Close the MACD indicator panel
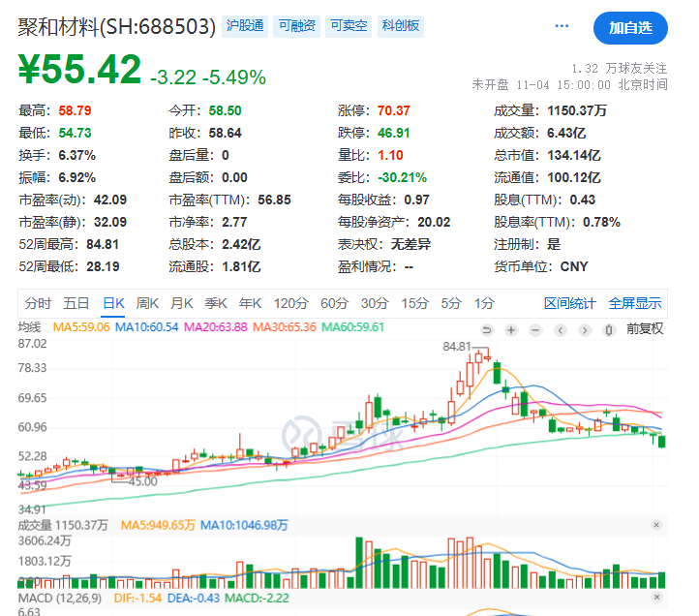The height and width of the screenshot is (616, 699). click(656, 597)
